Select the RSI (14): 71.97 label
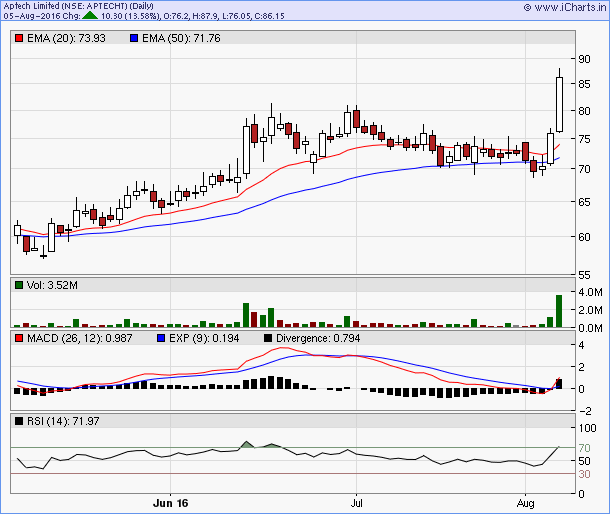This screenshot has height=514, width=610. coord(63,421)
